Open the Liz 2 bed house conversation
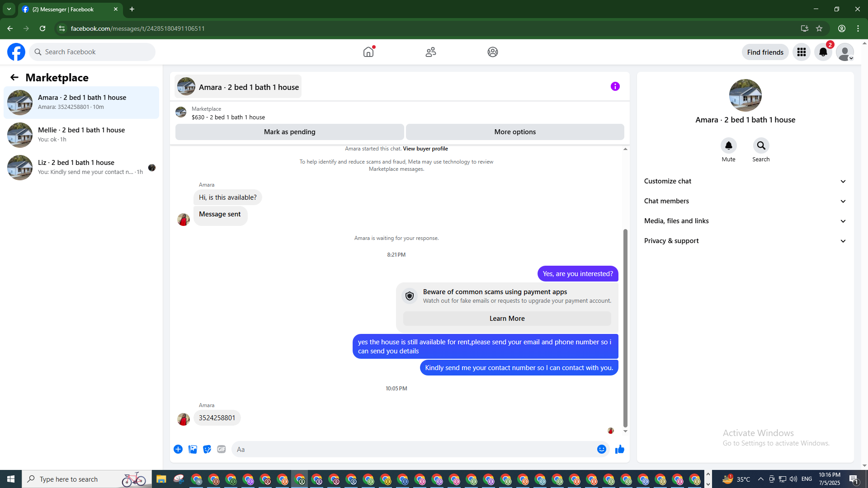The height and width of the screenshot is (488, 868). pyautogui.click(x=81, y=167)
